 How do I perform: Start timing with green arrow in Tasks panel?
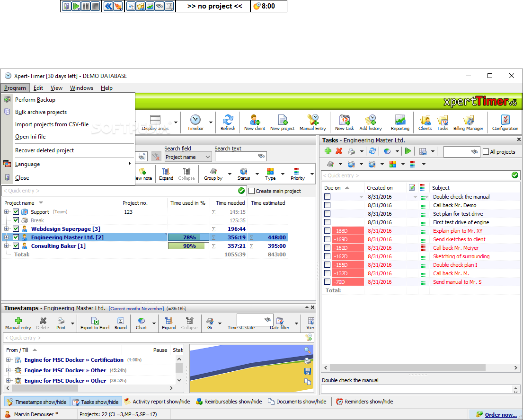point(408,151)
